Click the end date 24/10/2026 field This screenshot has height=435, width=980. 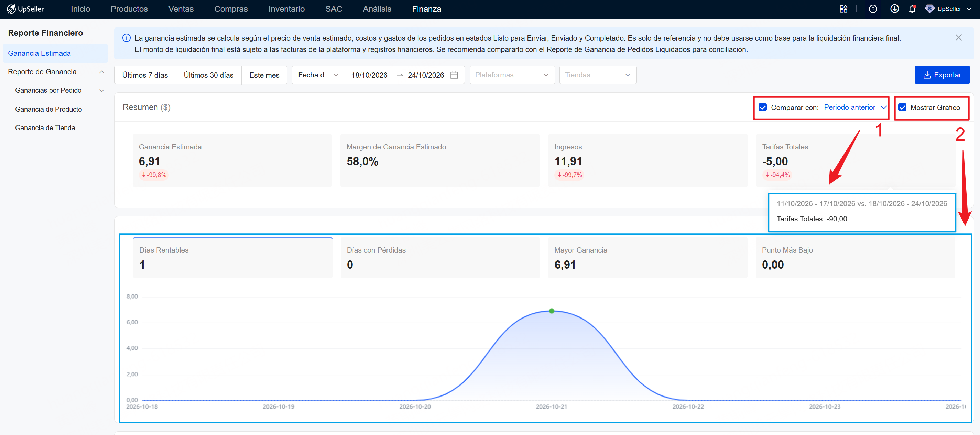point(426,75)
